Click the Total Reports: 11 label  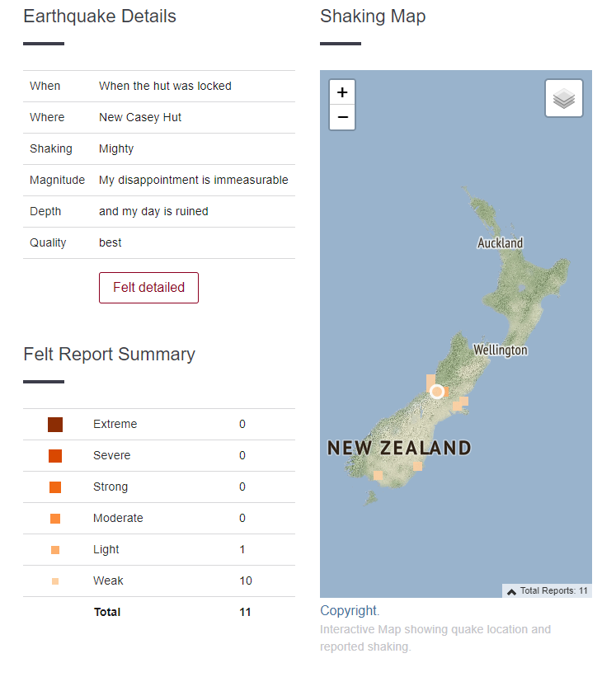click(x=553, y=591)
